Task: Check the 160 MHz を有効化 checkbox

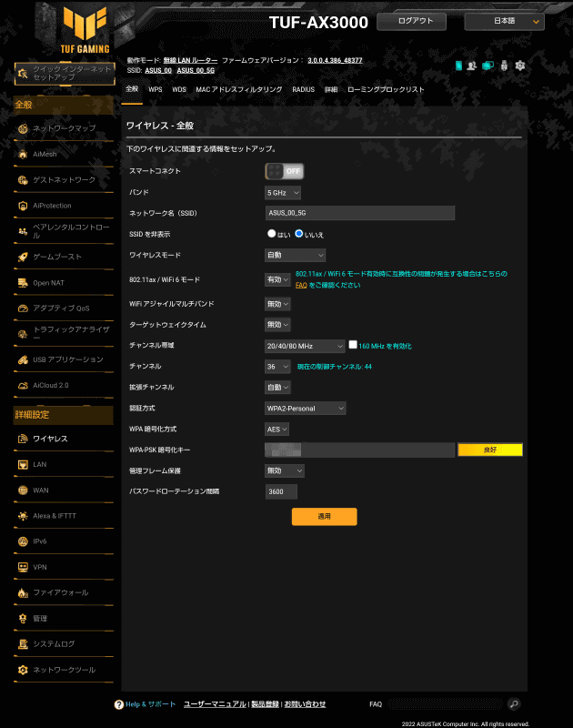Action: point(353,345)
